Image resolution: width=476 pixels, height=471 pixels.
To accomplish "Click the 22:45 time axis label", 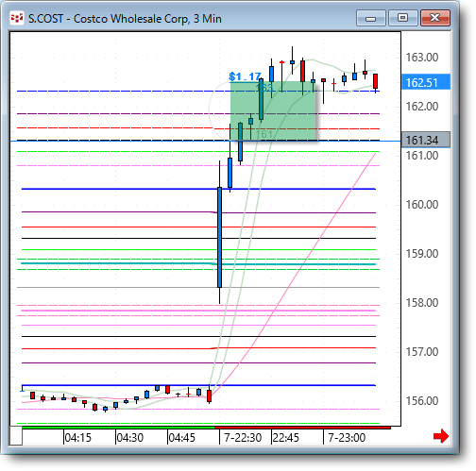I will click(285, 437).
